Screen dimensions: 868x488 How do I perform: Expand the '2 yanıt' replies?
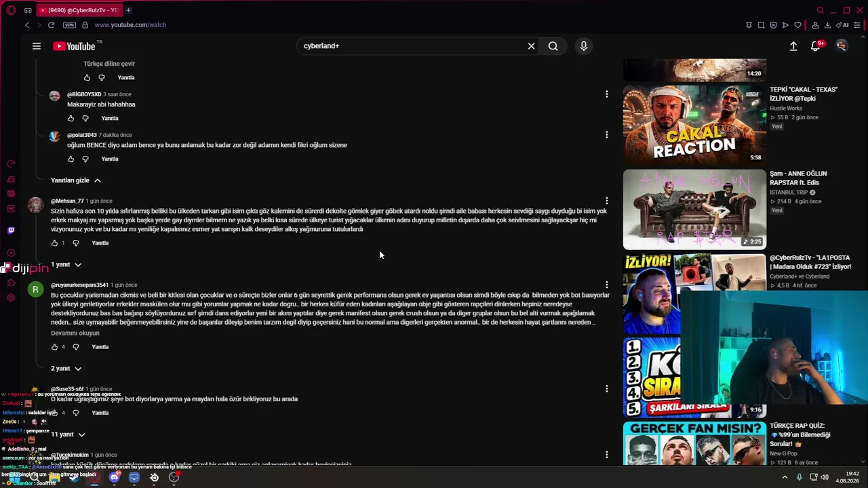(66, 369)
